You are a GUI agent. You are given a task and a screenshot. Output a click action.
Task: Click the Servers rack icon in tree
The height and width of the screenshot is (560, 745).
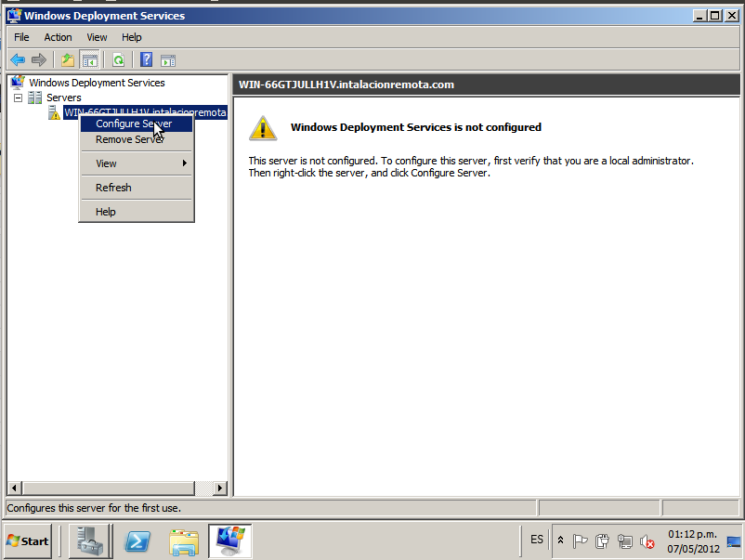[x=34, y=98]
